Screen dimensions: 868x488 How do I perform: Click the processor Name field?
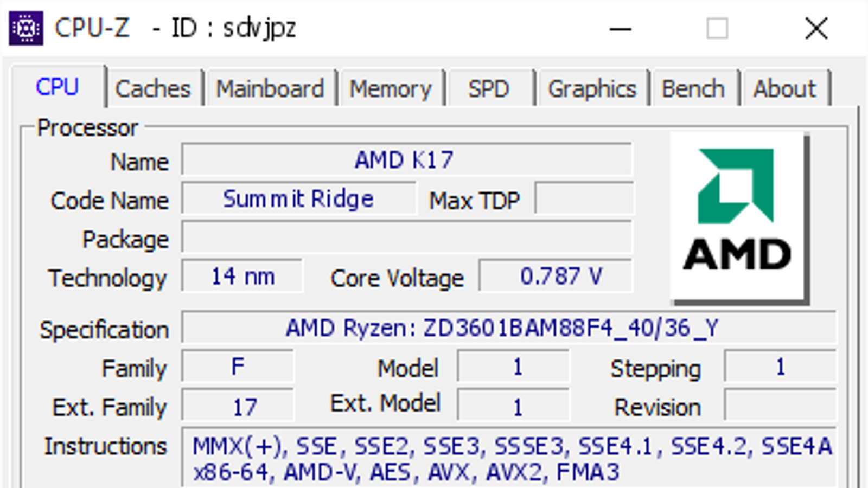(x=406, y=160)
